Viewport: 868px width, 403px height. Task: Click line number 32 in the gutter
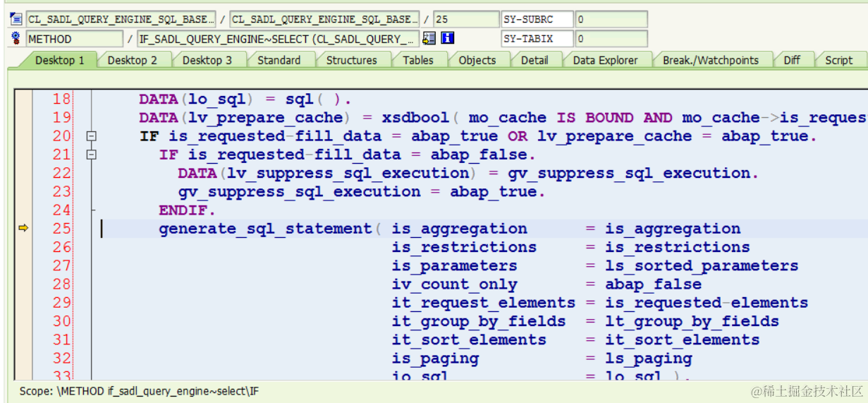[x=61, y=358]
